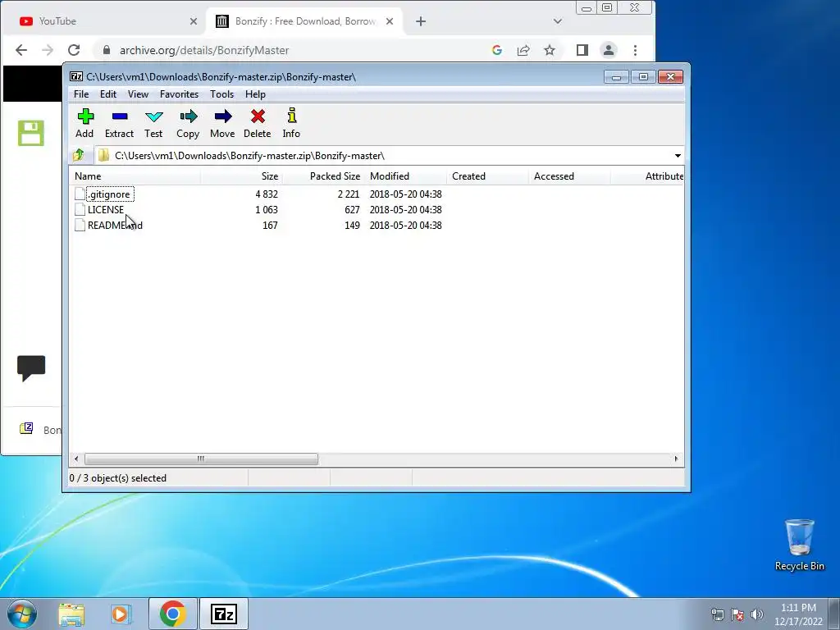This screenshot has height=630, width=840.
Task: Open the Favorites menu in 7-Zip
Action: [179, 94]
